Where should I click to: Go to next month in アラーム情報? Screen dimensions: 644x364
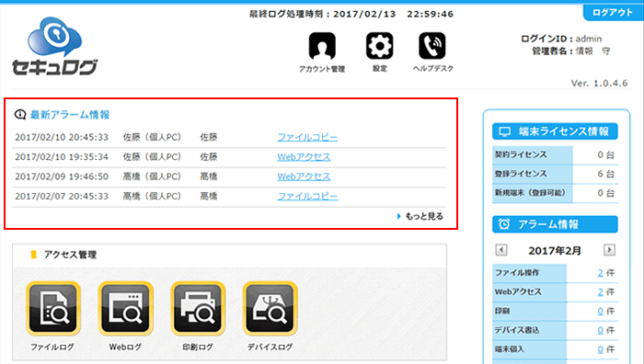click(609, 250)
